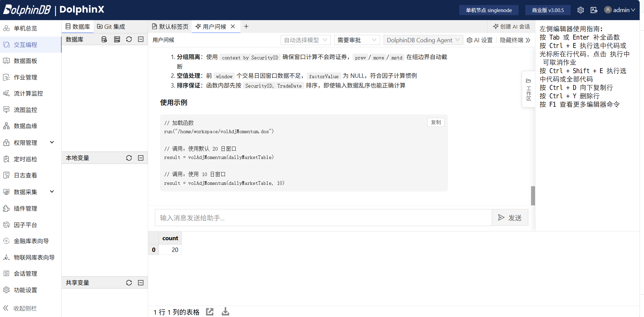Select the table cell with value 20

coord(170,250)
